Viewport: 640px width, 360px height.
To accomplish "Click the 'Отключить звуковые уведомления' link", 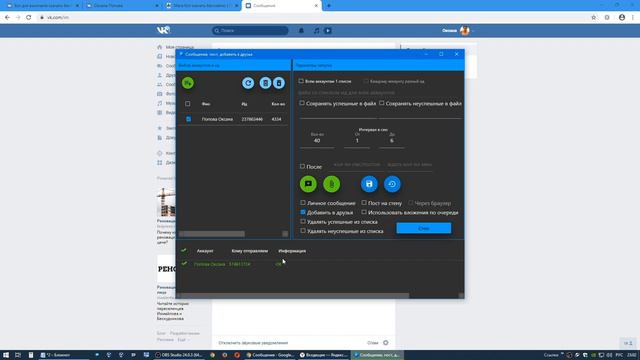I will click(x=253, y=343).
